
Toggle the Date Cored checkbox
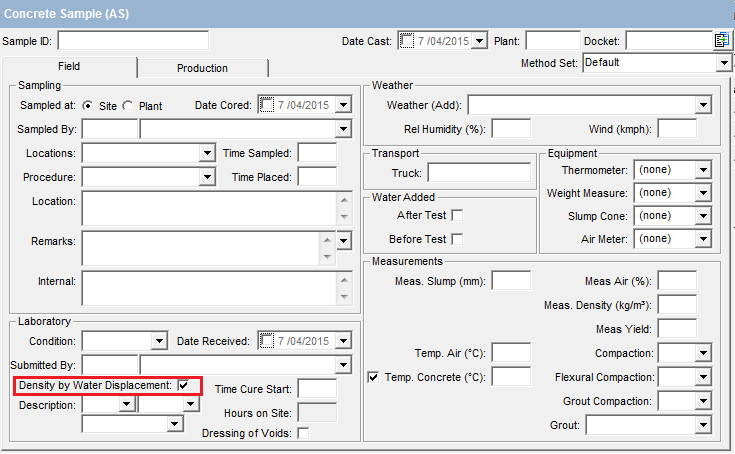point(266,105)
